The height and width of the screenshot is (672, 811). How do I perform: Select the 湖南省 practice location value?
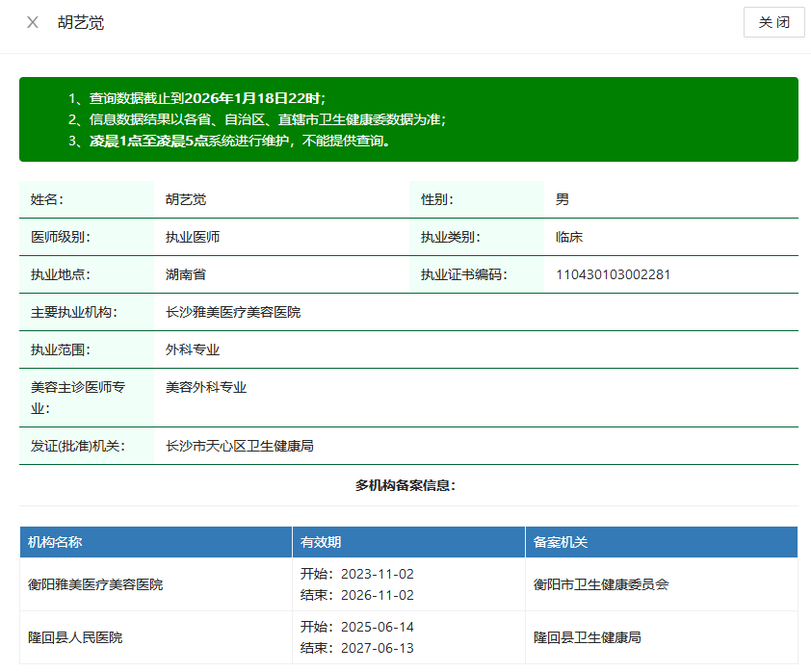(x=186, y=274)
